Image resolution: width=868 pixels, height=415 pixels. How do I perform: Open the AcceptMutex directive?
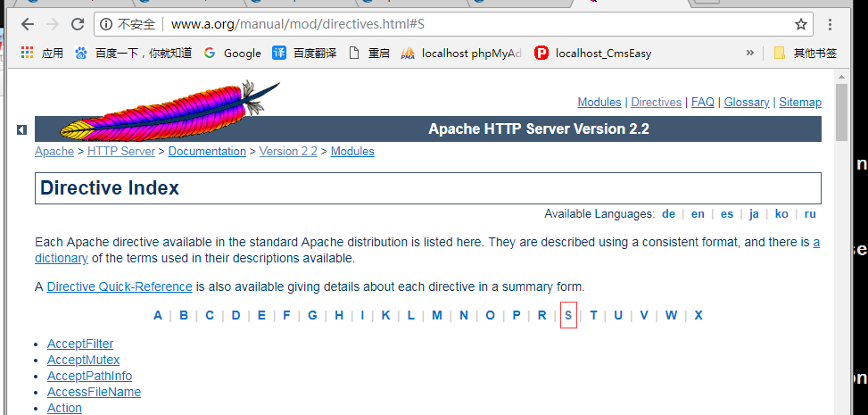(x=83, y=361)
